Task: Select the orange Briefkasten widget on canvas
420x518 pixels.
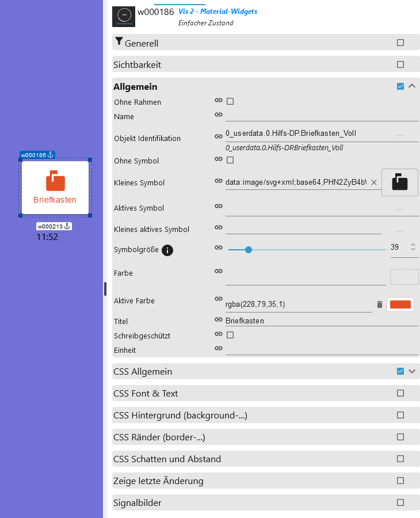Action: (x=55, y=188)
